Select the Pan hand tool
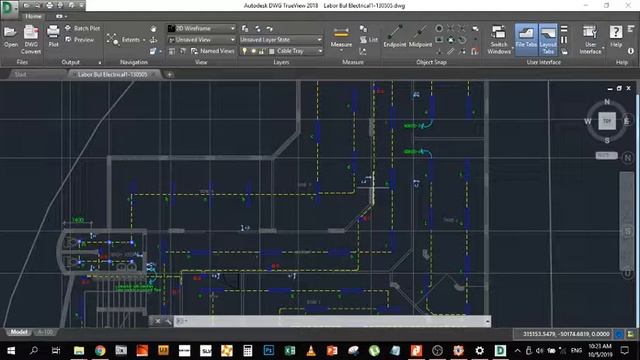Image resolution: width=640 pixels, height=360 pixels. pyautogui.click(x=153, y=29)
